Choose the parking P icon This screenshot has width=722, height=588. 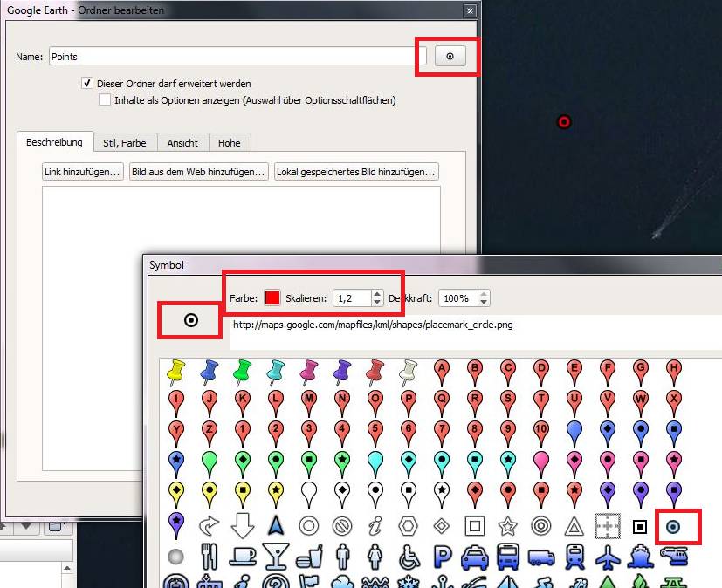pos(443,557)
